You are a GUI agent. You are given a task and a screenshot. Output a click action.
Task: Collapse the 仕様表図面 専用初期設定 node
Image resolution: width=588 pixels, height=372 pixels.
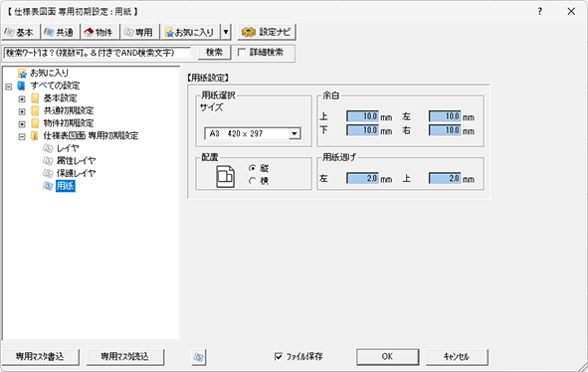(x=22, y=136)
